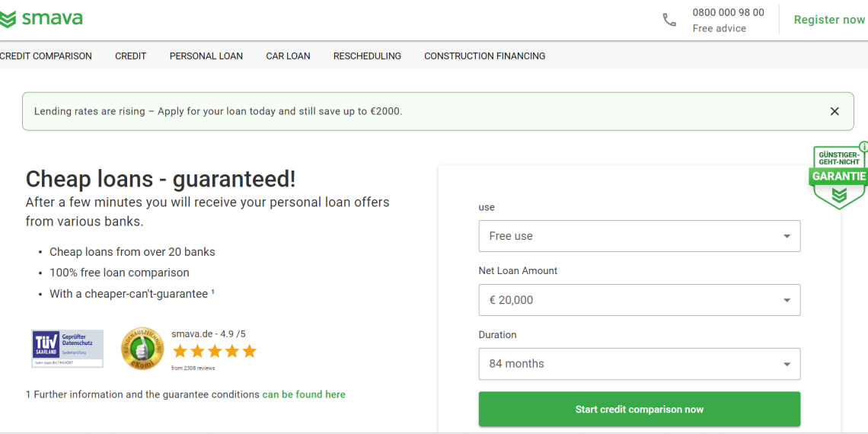868x434 pixels.
Task: Open the Credit Comparison menu item
Action: pos(46,56)
